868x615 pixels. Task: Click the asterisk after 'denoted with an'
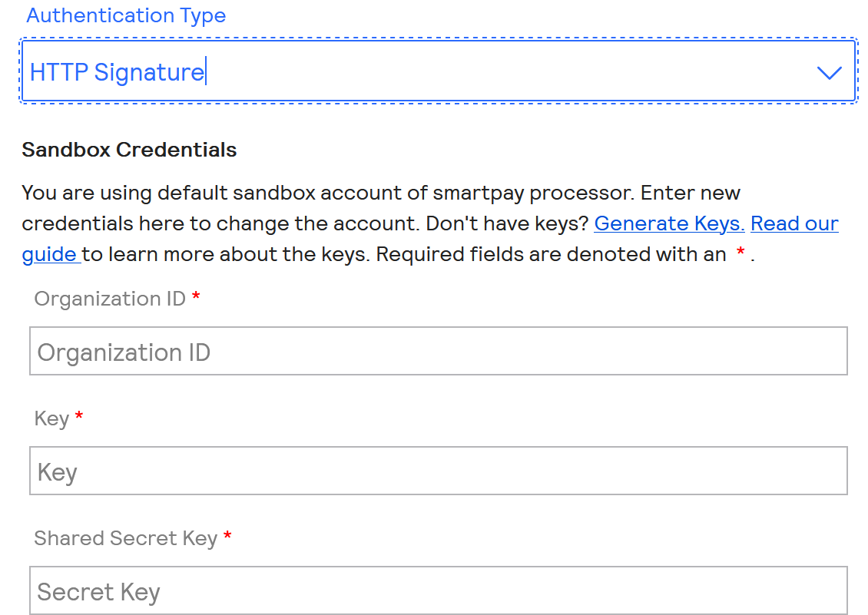pyautogui.click(x=741, y=253)
